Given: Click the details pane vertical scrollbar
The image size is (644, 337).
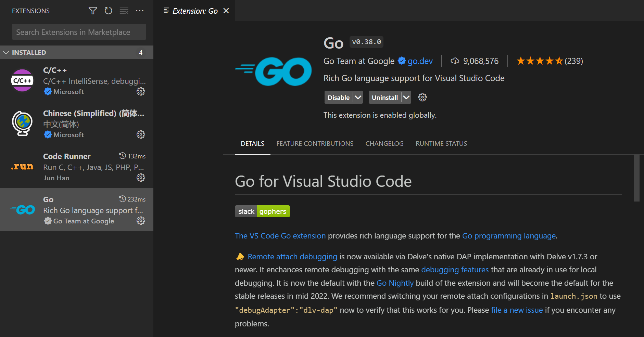Looking at the screenshot, I should (x=637, y=178).
